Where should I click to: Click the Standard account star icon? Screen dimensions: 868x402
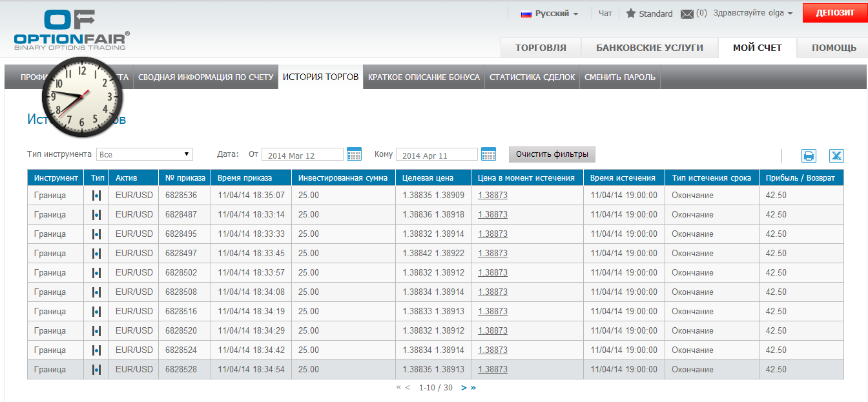click(x=631, y=13)
